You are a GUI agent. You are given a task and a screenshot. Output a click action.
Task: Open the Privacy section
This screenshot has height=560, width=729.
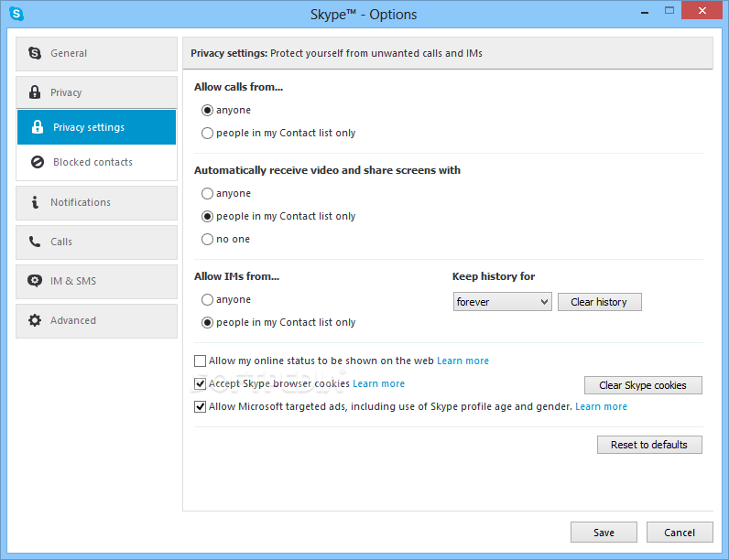(97, 92)
